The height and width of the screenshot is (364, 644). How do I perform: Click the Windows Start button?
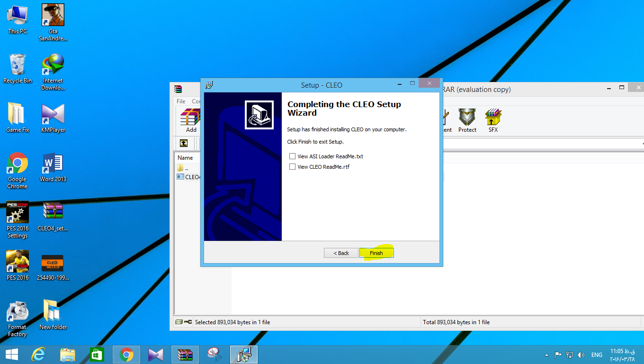[12, 355]
